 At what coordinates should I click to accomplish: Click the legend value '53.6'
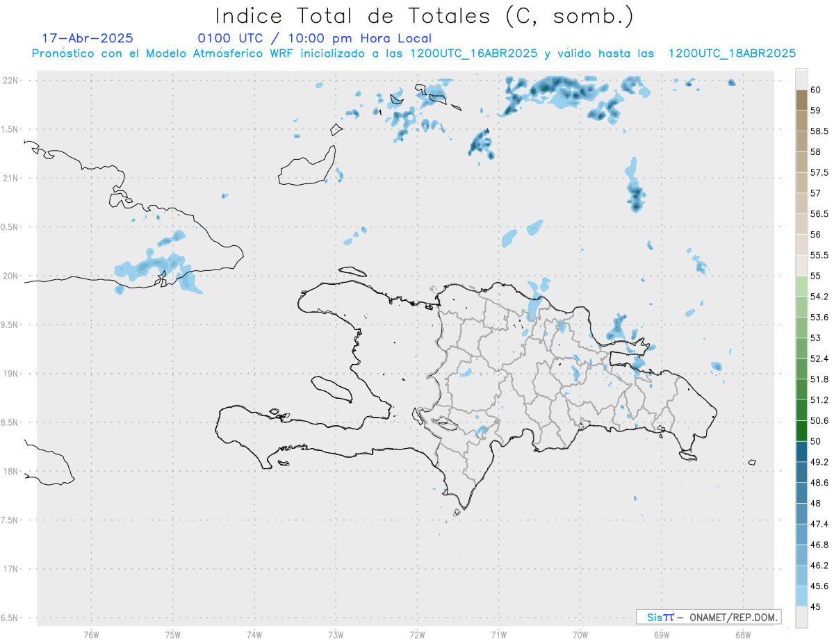pos(819,317)
